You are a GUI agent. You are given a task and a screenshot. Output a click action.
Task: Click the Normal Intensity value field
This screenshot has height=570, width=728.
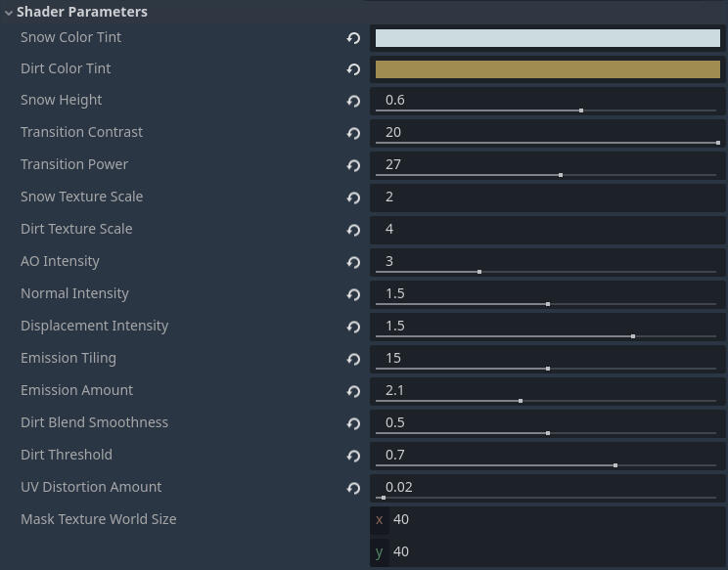(x=547, y=292)
